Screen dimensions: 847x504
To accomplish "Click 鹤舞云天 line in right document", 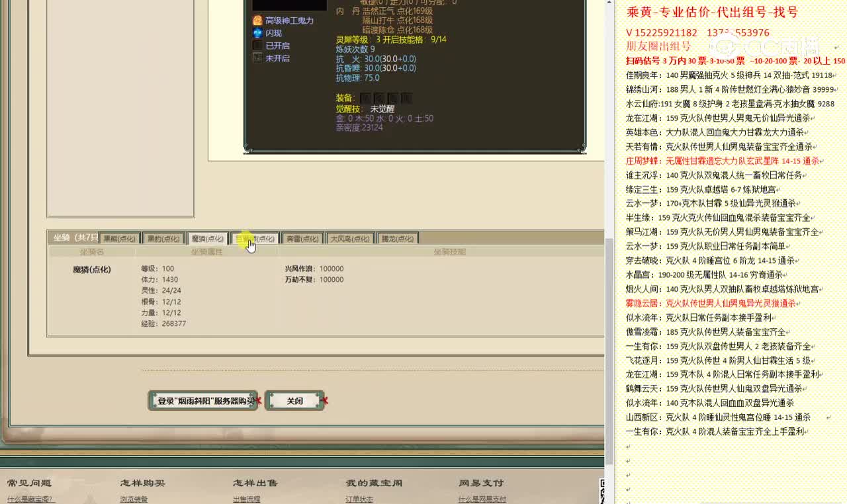I will (x=716, y=388).
